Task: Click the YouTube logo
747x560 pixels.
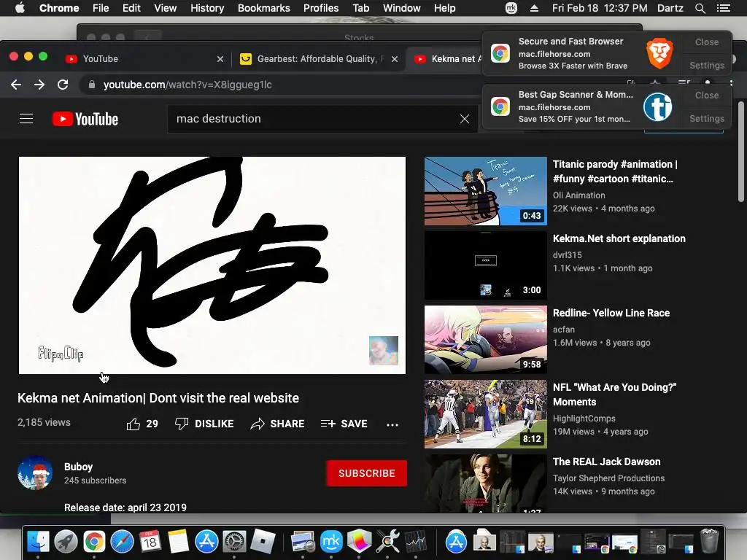Action: (x=85, y=119)
